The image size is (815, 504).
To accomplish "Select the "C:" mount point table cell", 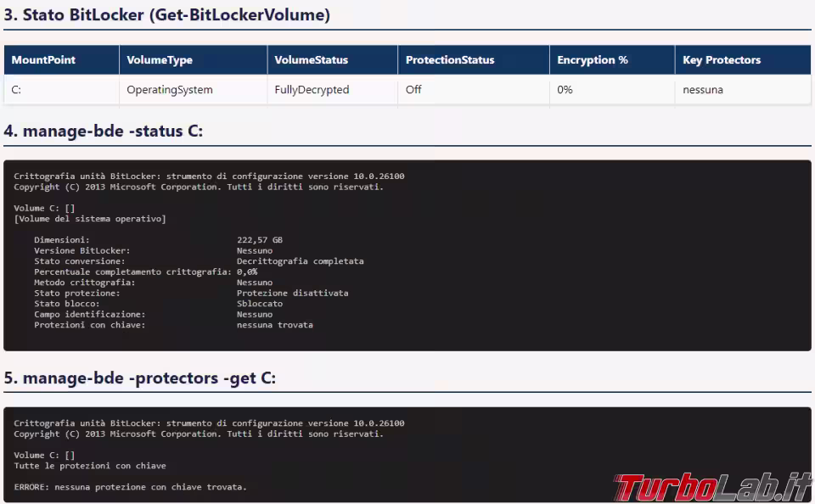I will click(61, 90).
